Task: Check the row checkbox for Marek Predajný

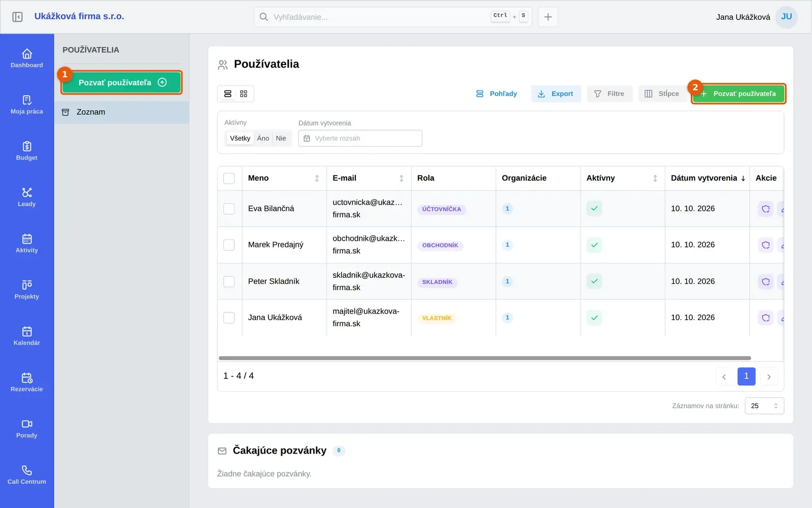Action: point(229,245)
